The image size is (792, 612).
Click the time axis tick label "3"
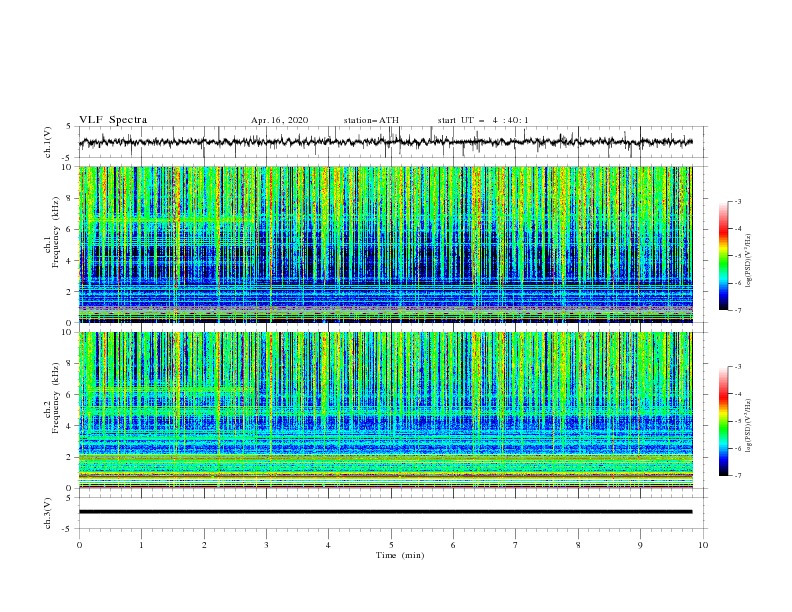[266, 545]
